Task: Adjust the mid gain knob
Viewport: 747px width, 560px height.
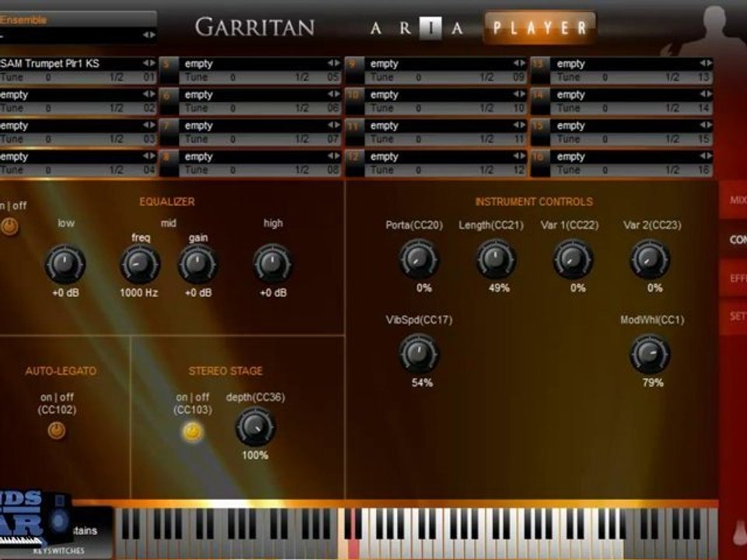Action: coord(198,264)
